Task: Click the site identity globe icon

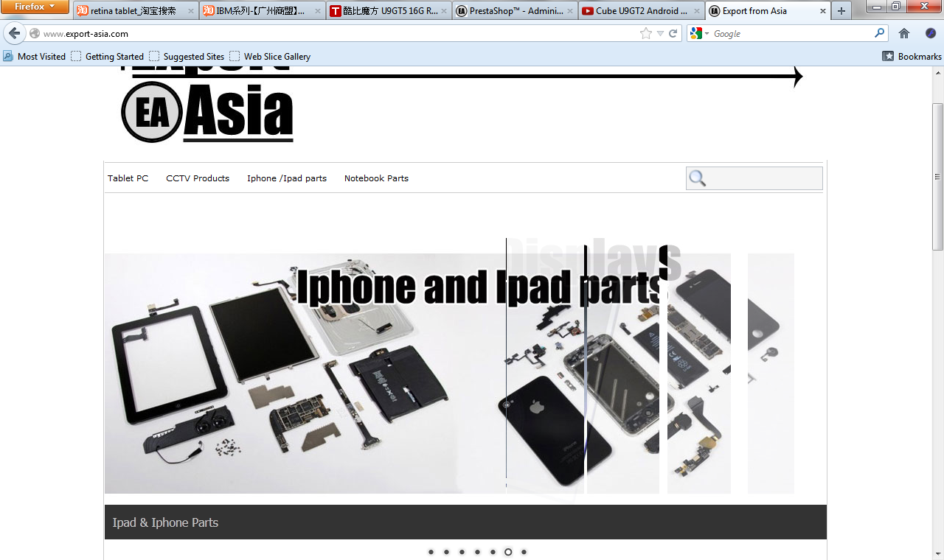Action: (35, 34)
